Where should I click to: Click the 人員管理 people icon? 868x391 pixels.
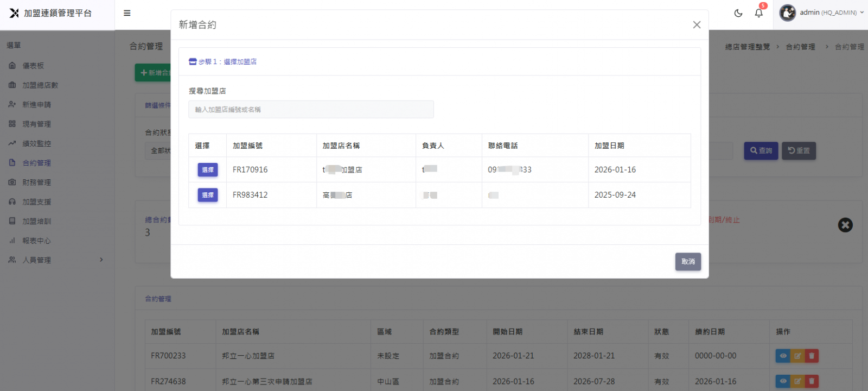click(12, 260)
